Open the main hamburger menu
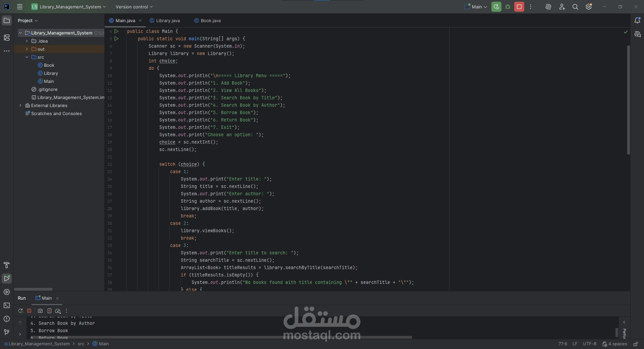The height and width of the screenshot is (349, 644). tap(20, 7)
